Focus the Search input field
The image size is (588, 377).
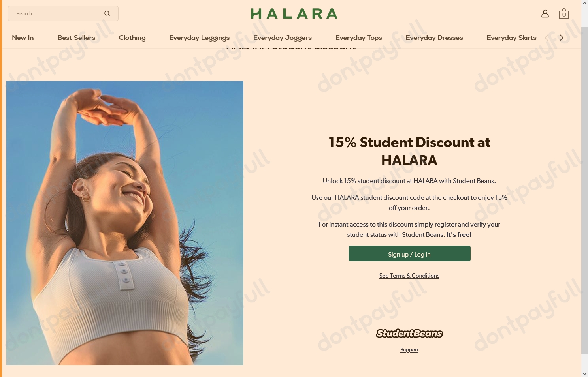coord(57,13)
